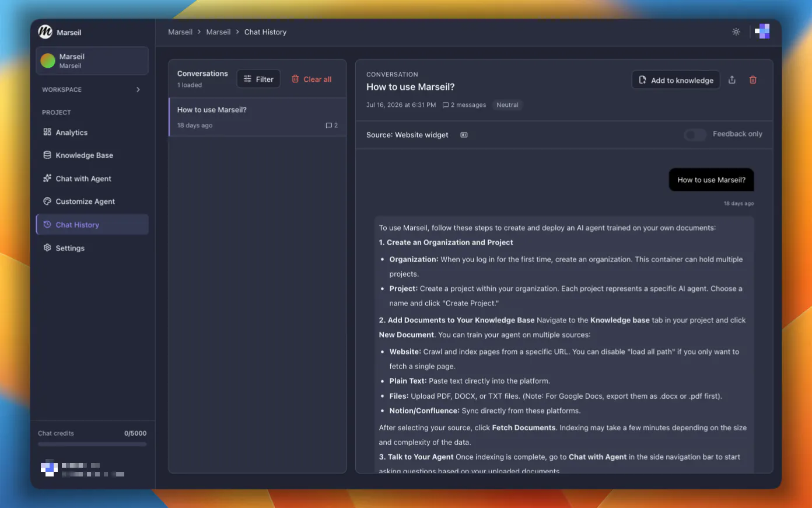Click the 'Jul 16, 2026 at 6:31 PM' timestamp

(401, 105)
